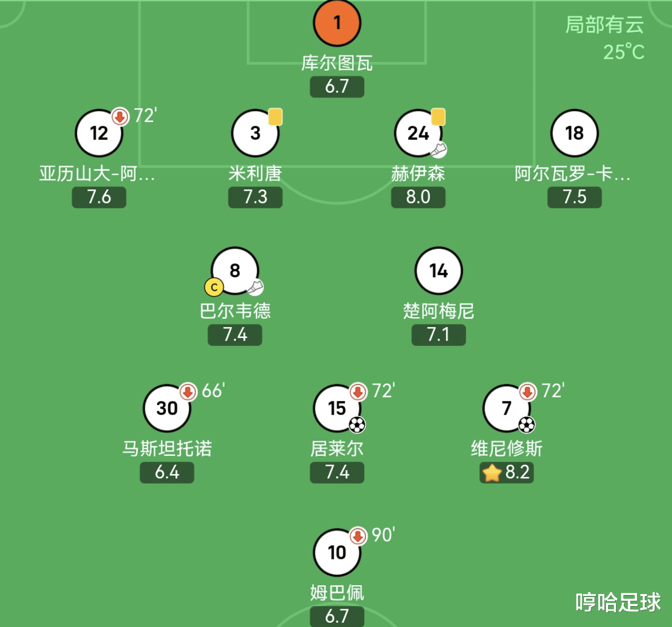Click the captain C badge on 巴尔韦德

(214, 287)
